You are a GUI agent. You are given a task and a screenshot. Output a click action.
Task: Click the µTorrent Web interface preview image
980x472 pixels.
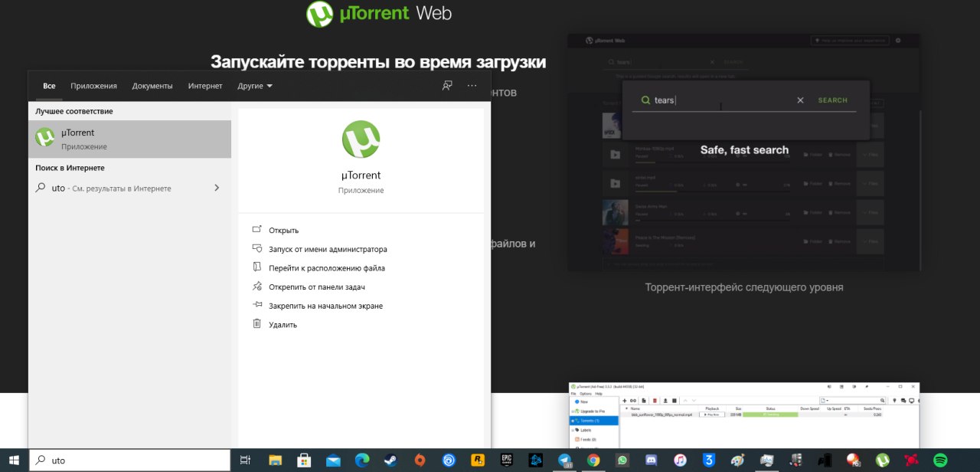tap(743, 152)
